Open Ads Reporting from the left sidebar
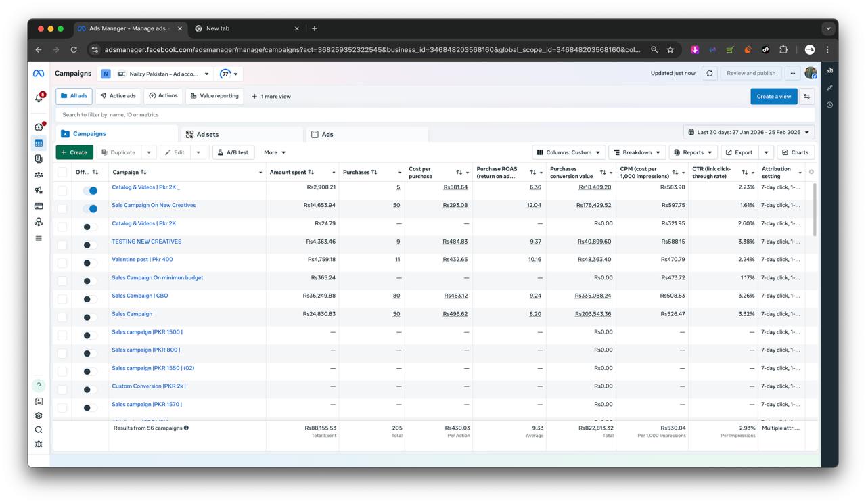The width and height of the screenshot is (866, 504). 39,158
